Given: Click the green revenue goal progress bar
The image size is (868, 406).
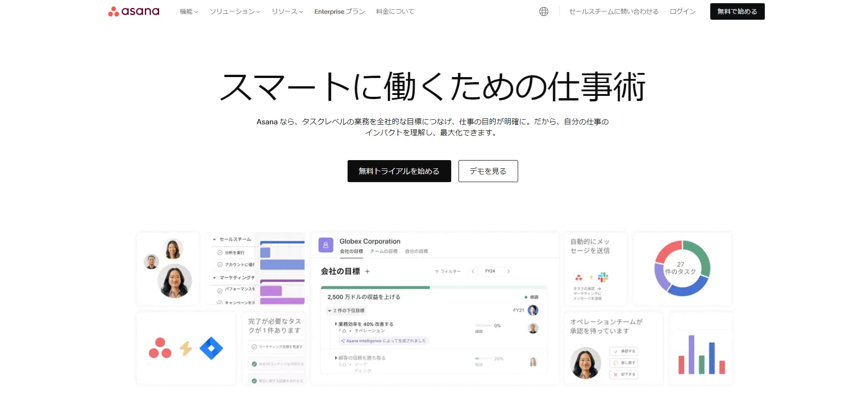Looking at the screenshot, I should tap(375, 288).
